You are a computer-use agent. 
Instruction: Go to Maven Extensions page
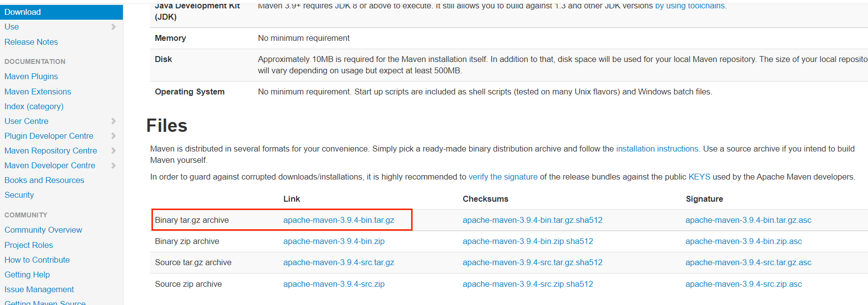click(x=37, y=91)
